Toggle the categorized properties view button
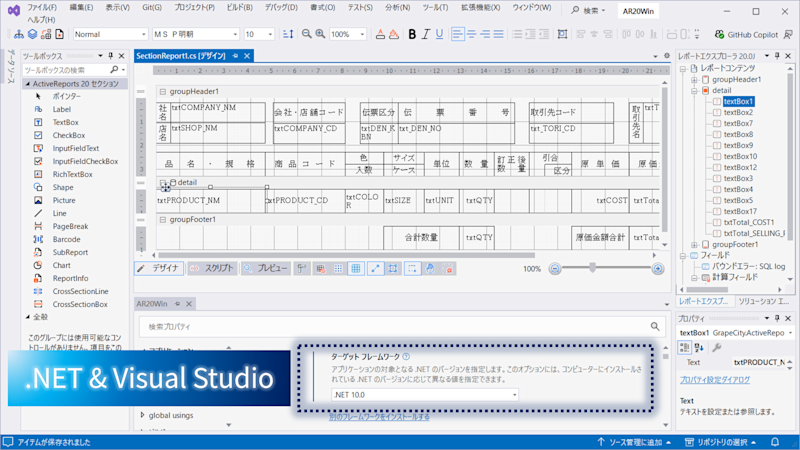 [684, 347]
